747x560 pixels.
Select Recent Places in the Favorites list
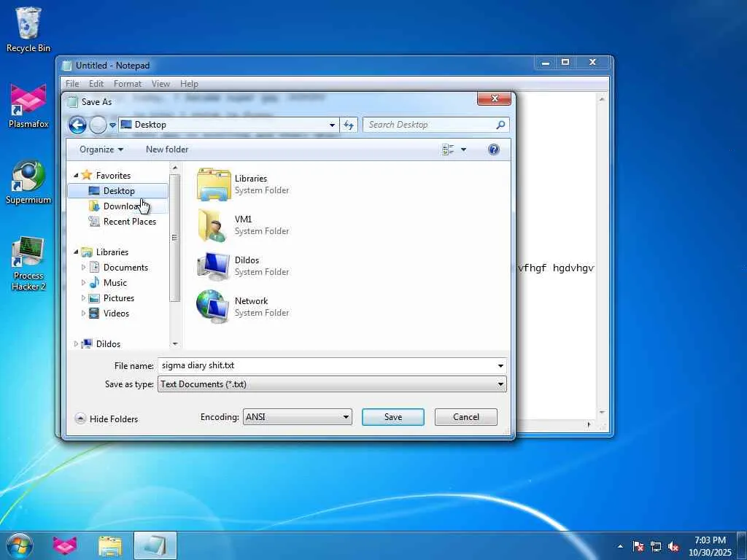click(x=123, y=222)
